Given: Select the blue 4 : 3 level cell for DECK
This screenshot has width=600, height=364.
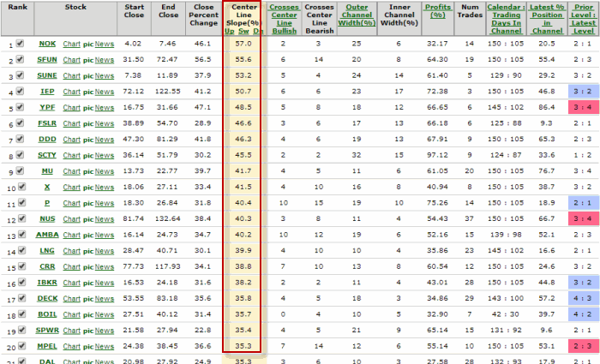Looking at the screenshot, I should [x=583, y=298].
